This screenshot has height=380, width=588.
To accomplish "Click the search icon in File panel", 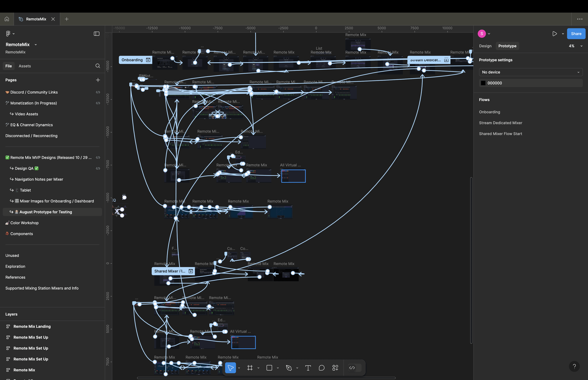I will pos(98,66).
